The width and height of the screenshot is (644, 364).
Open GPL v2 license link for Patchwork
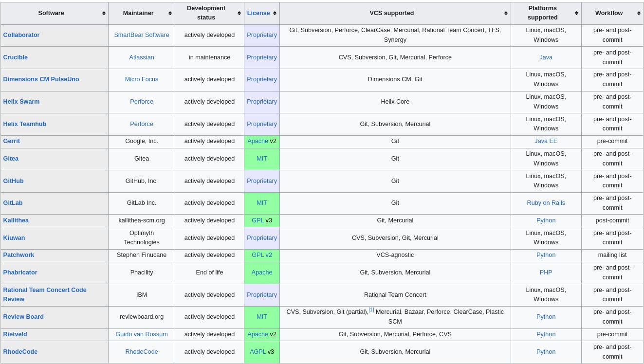(x=262, y=255)
